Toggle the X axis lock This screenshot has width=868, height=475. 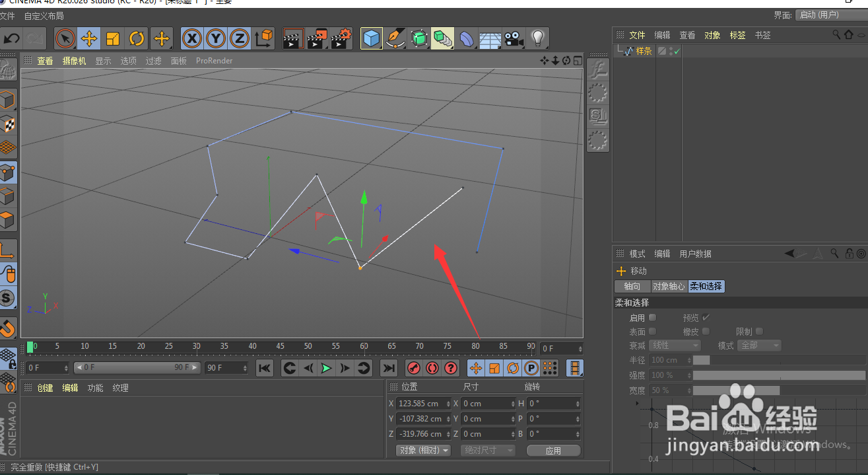coord(191,39)
